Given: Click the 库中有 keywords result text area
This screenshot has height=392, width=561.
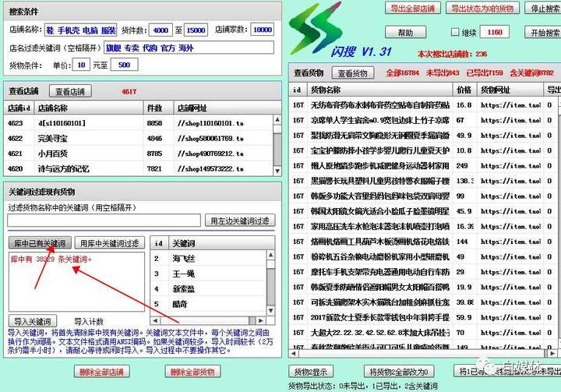Looking at the screenshot, I should pos(76,281).
